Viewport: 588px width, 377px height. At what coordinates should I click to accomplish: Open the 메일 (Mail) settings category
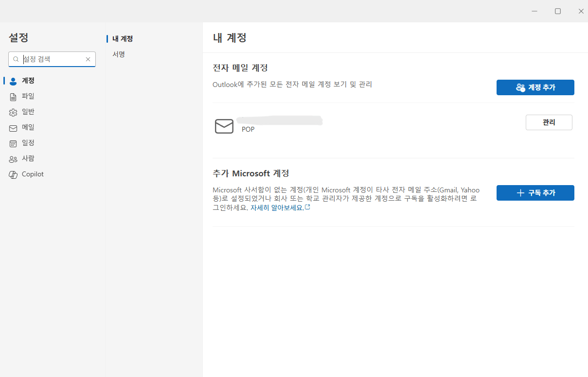(x=52, y=127)
